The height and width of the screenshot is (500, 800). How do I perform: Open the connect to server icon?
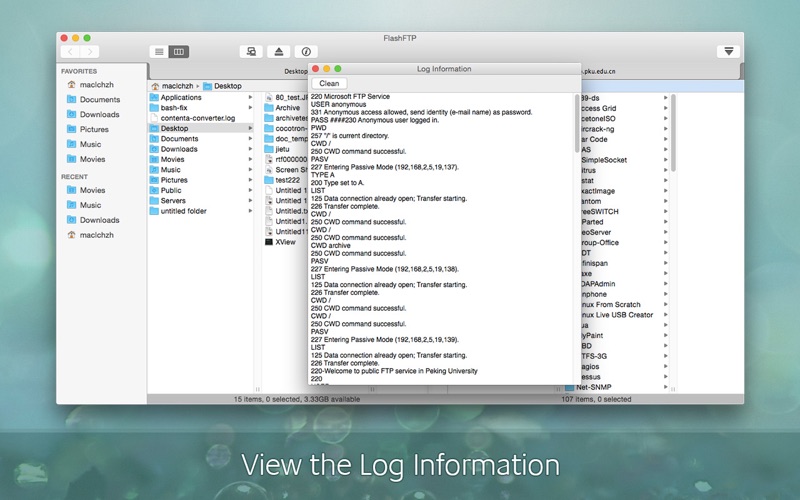click(x=251, y=52)
